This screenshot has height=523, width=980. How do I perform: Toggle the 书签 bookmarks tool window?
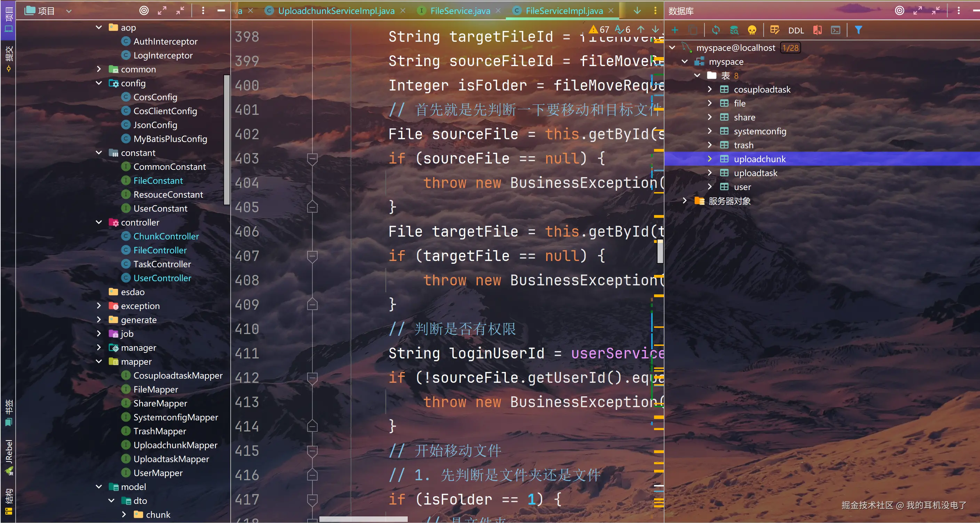[8, 413]
